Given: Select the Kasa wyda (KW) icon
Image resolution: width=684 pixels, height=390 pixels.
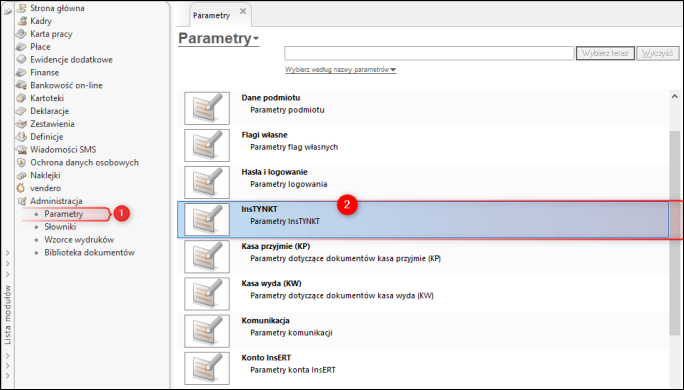Looking at the screenshot, I should tap(207, 294).
